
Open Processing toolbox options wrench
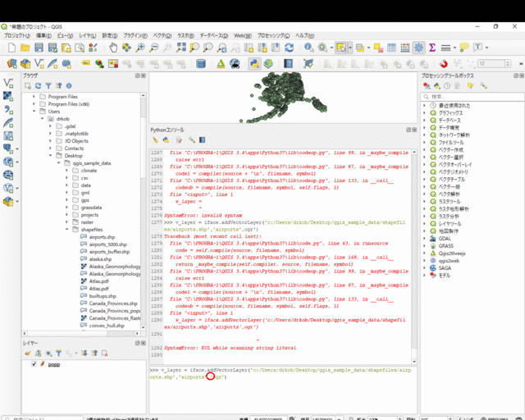pyautogui.click(x=483, y=86)
